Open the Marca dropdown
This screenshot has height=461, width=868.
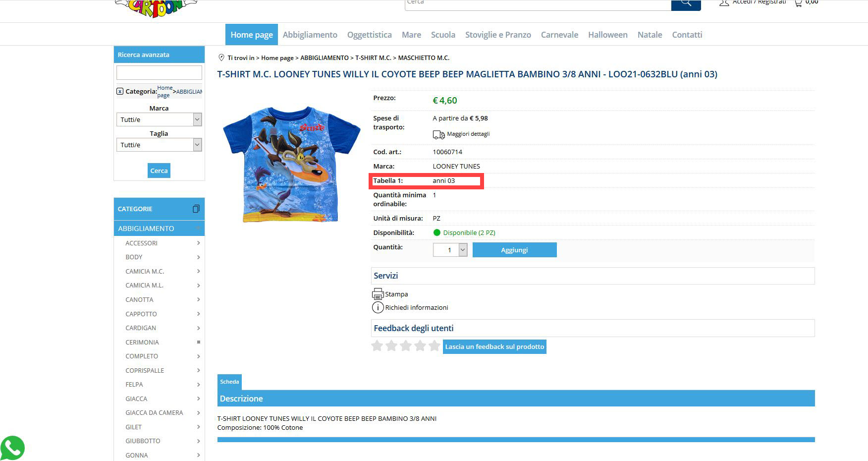[x=159, y=119]
